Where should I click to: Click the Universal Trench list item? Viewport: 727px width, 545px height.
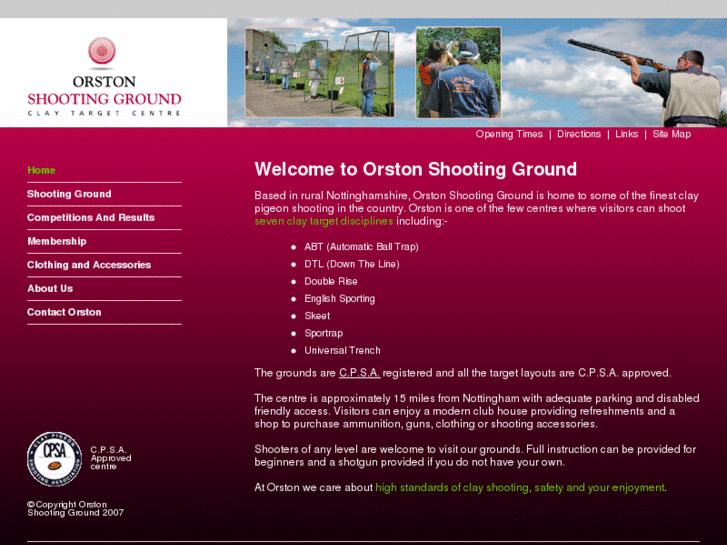tap(342, 351)
